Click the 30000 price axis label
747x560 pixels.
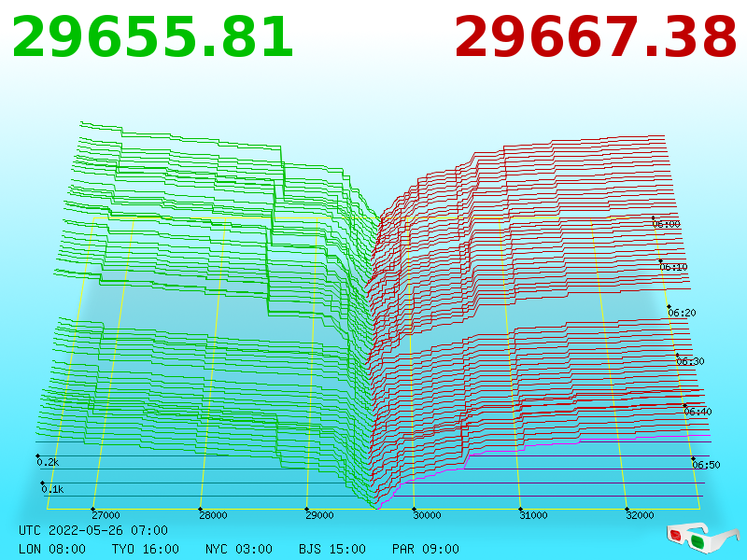(x=427, y=515)
